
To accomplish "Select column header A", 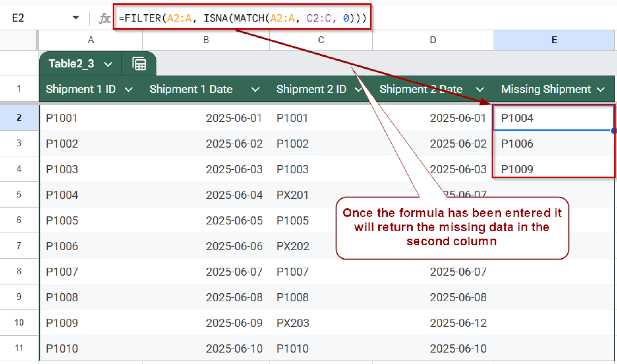I will [x=90, y=40].
